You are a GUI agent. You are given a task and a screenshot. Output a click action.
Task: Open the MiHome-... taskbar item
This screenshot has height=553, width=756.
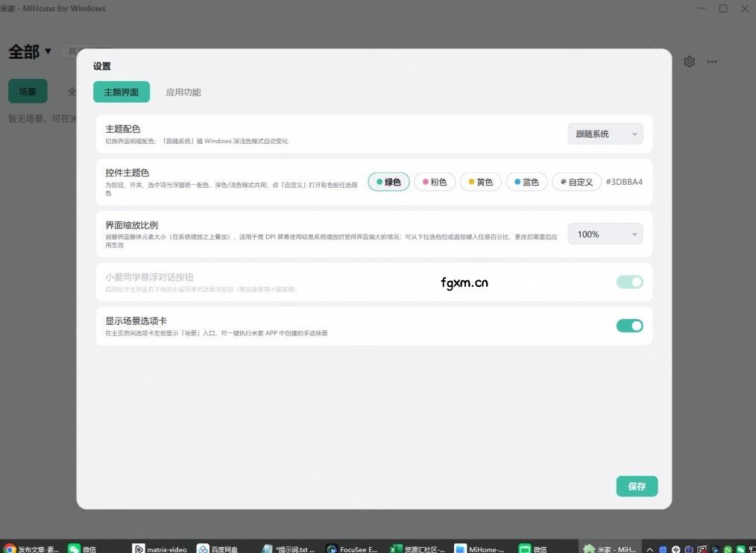(x=480, y=549)
